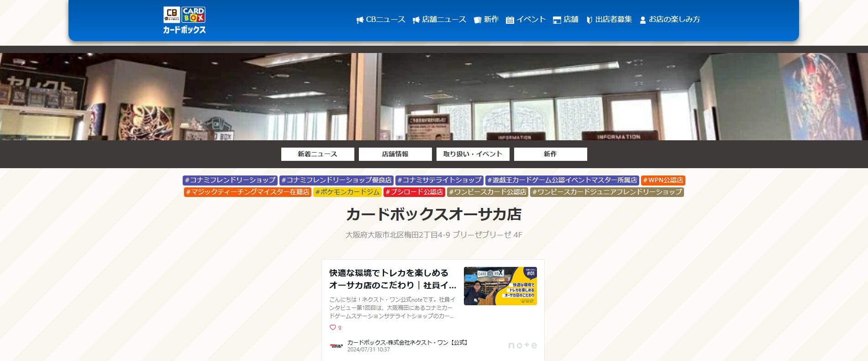
Task: Click the #遊戯王カードゲーム公認イベントマスター所属店 tag
Action: pos(563,180)
